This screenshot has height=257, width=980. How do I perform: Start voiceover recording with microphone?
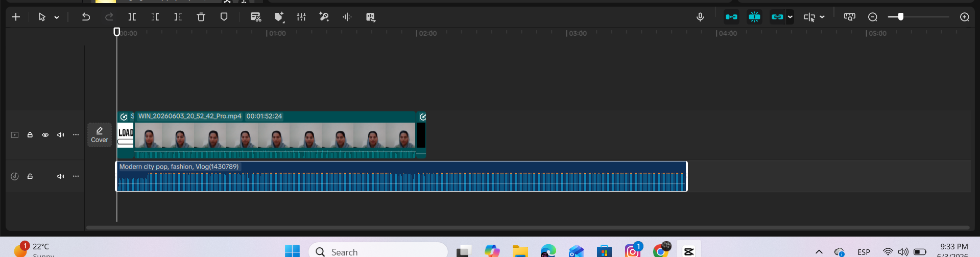tap(700, 17)
